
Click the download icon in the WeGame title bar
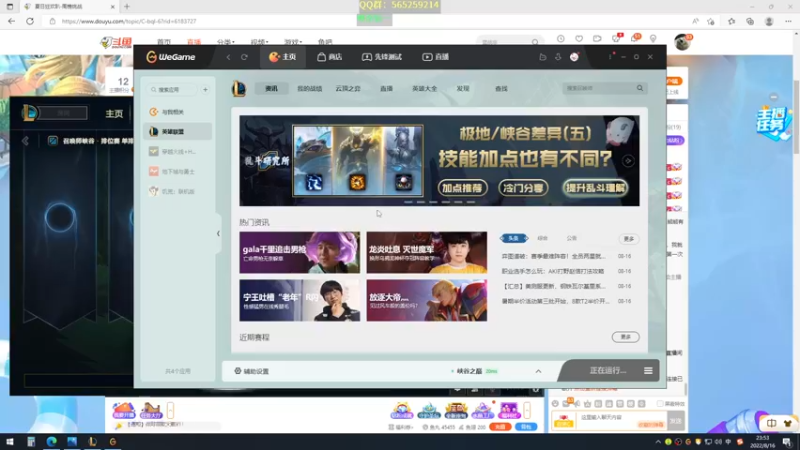point(558,57)
